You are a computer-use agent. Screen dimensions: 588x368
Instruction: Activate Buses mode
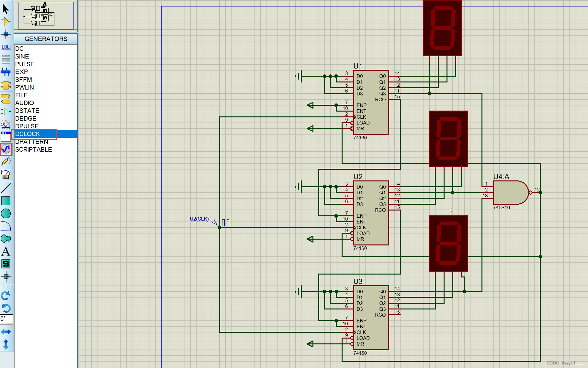[6, 72]
